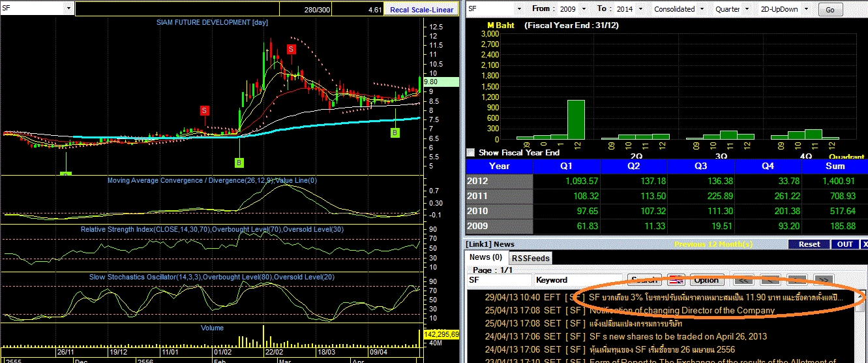Click the red S sell marker near the price peak
The image size is (868, 363).
[291, 49]
